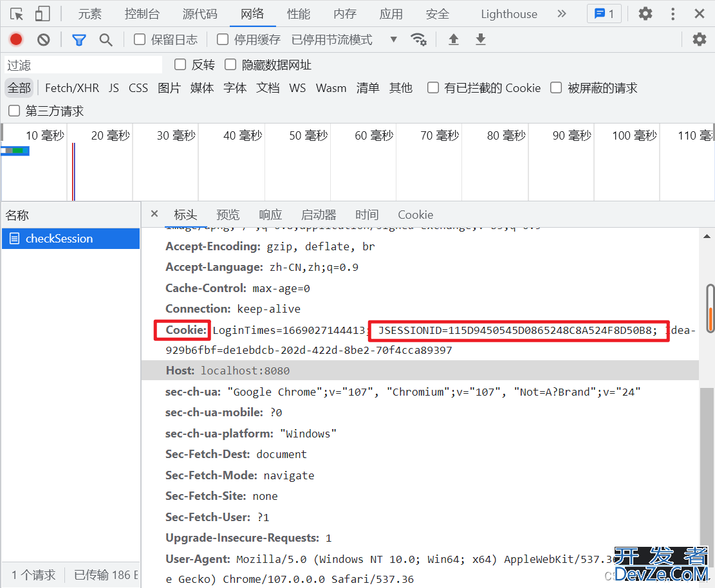Open the 已停用节流模式 throttling dropdown

pos(345,40)
